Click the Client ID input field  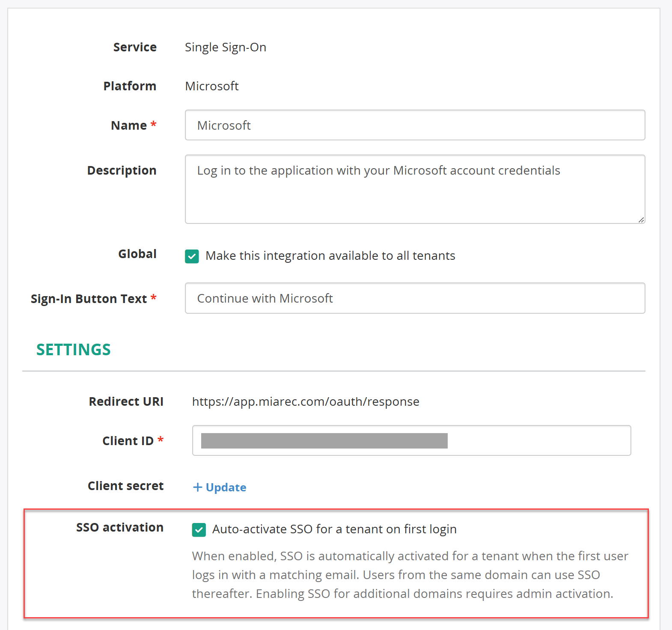[x=411, y=440]
